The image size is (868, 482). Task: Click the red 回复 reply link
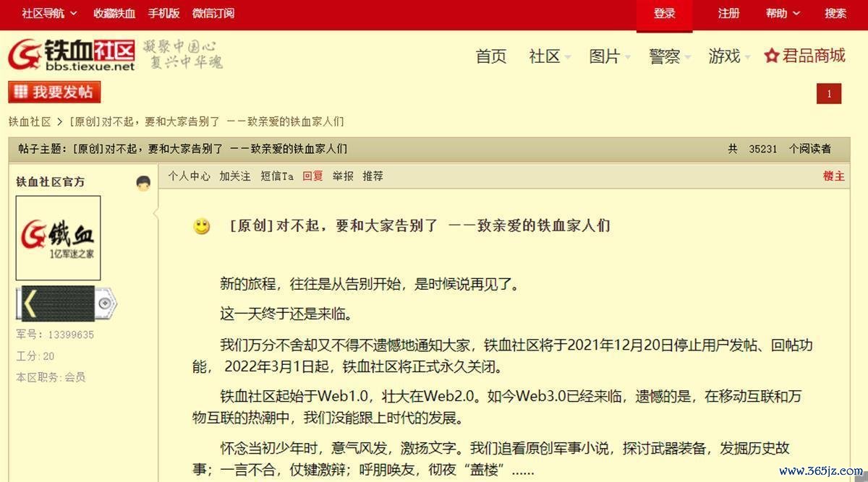(x=312, y=176)
